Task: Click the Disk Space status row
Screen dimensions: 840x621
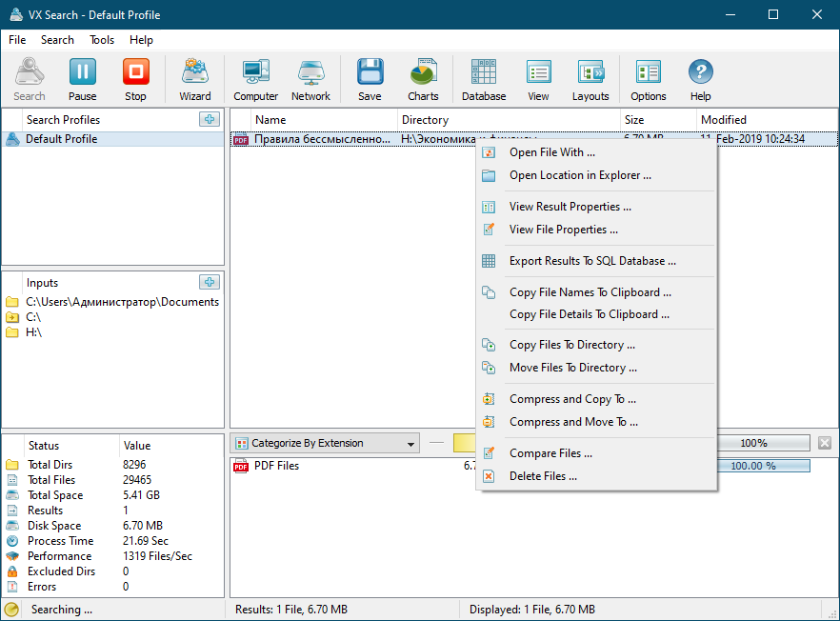Action: coord(113,526)
